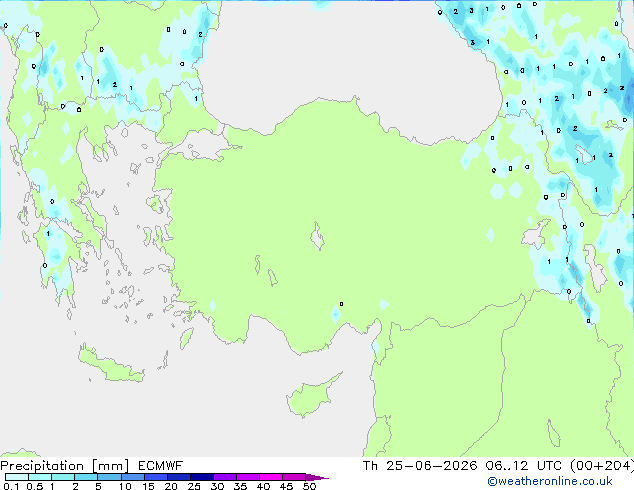The height and width of the screenshot is (490, 634).
Task: Click the 35–40 mm legend color swatch
Action: point(247,477)
